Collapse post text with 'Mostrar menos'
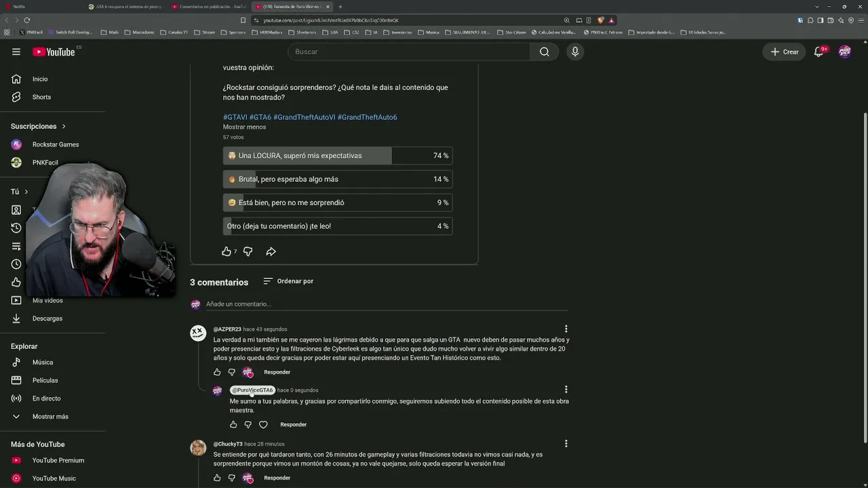Screen dimensions: 868x488 [244, 127]
